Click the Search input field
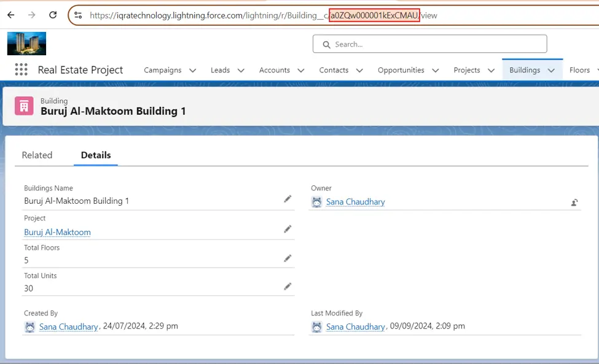Screen dimensions: 599x364 pos(430,44)
